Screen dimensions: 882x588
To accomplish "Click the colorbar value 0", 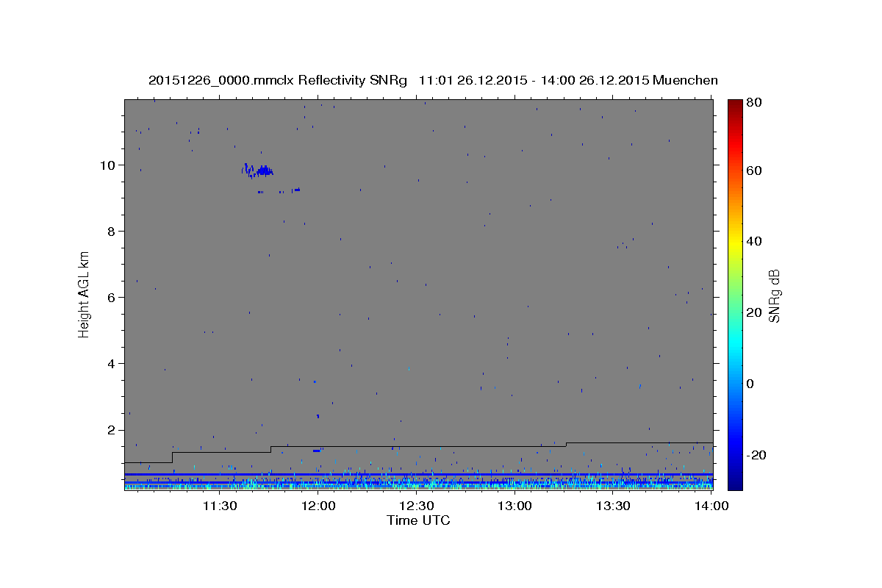I will point(752,384).
